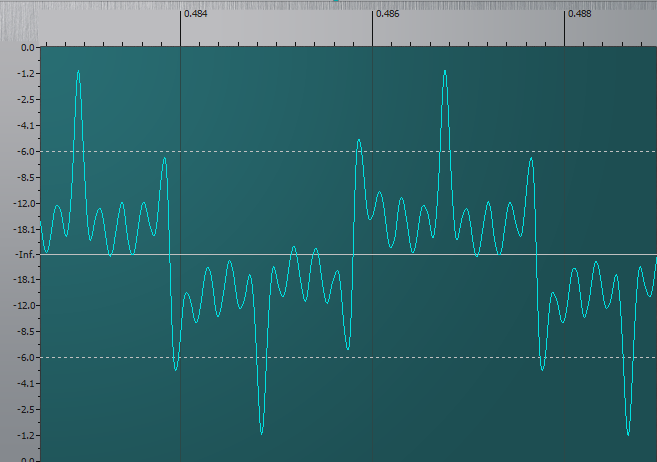Click the -1.2 label in the upper half
The height and width of the screenshot is (462, 657).
(x=27, y=73)
